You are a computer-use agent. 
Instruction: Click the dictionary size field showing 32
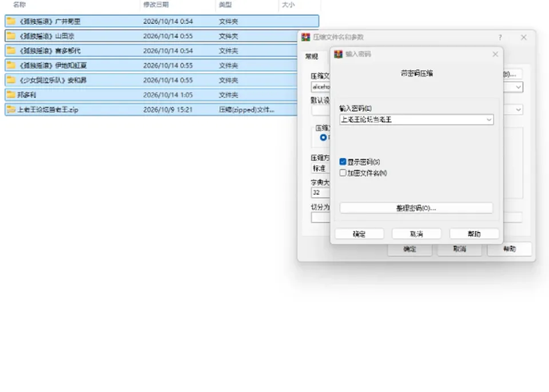(x=321, y=193)
